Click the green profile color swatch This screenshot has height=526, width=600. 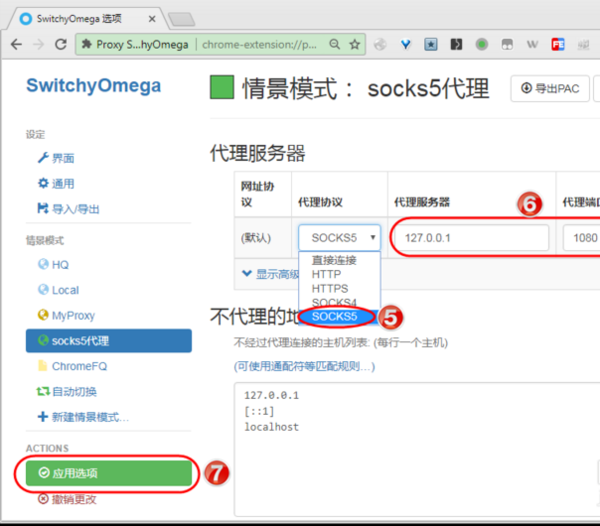[x=222, y=87]
